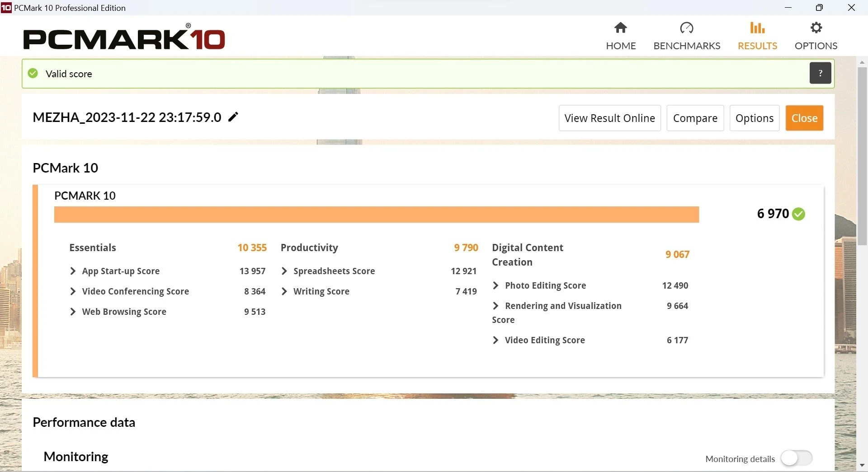Click the green Valid score checkmark icon
The width and height of the screenshot is (868, 472).
click(x=33, y=73)
